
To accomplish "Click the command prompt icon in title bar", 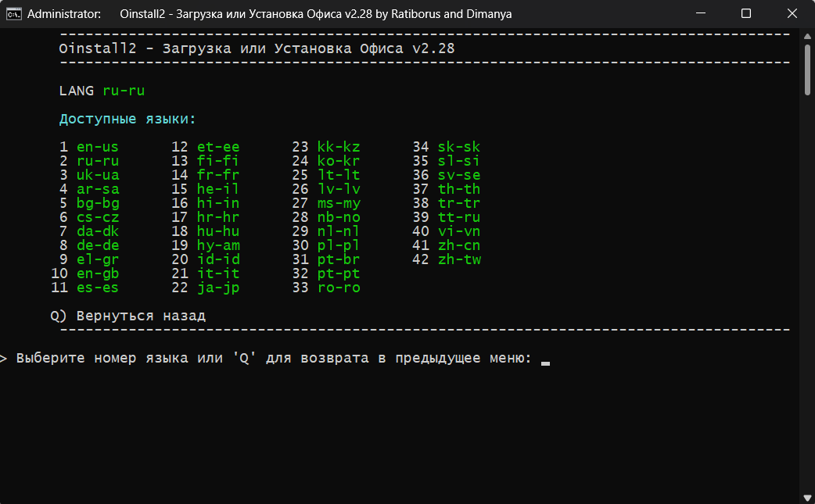I will (13, 14).
